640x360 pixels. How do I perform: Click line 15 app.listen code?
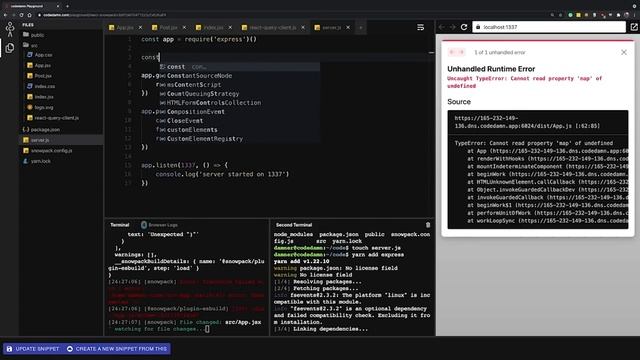tap(184, 165)
